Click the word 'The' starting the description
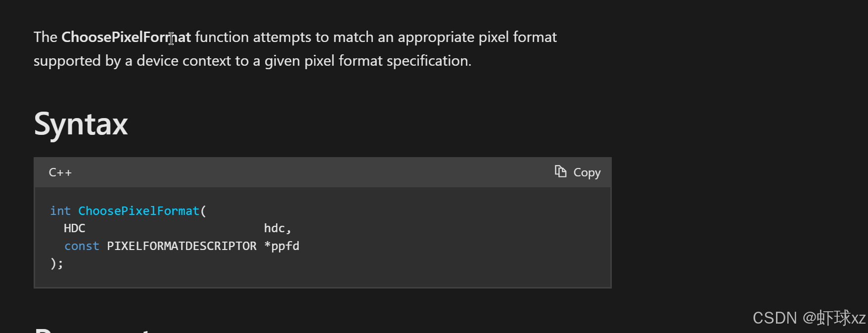868x333 pixels. pyautogui.click(x=46, y=37)
